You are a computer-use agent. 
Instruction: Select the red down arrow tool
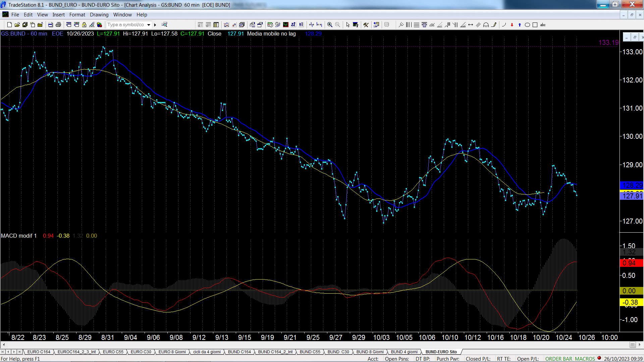512,25
